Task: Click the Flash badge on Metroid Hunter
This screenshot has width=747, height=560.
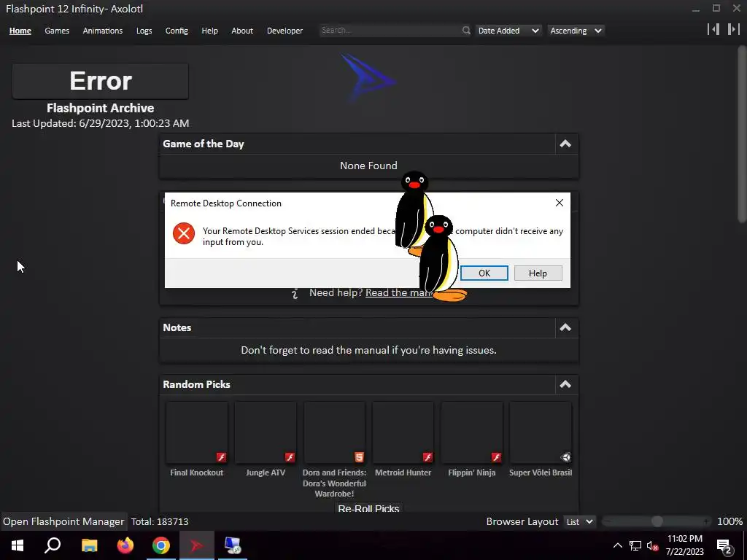Action: [427, 457]
